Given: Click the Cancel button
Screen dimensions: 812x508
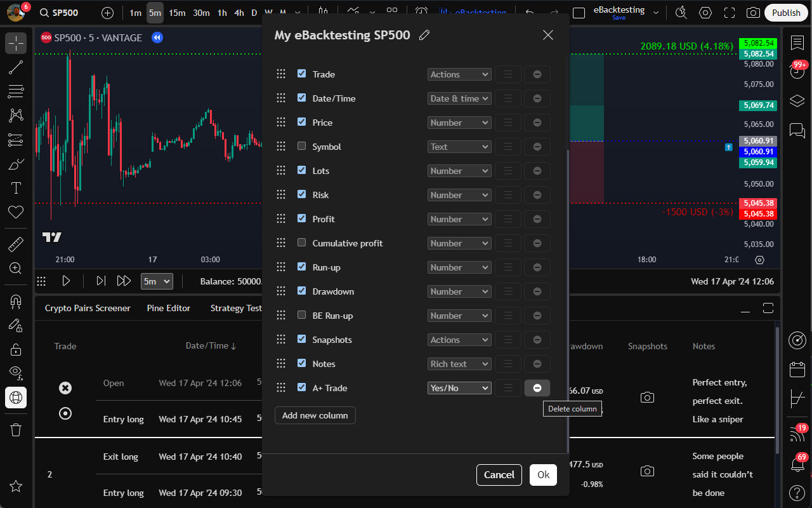Looking at the screenshot, I should tap(499, 475).
